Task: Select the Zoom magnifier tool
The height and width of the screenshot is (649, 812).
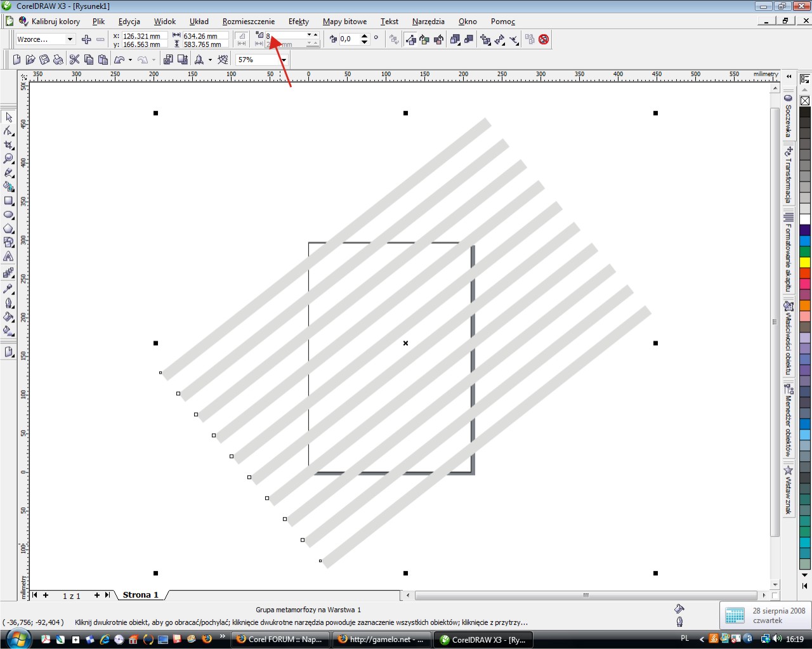Action: [x=9, y=159]
